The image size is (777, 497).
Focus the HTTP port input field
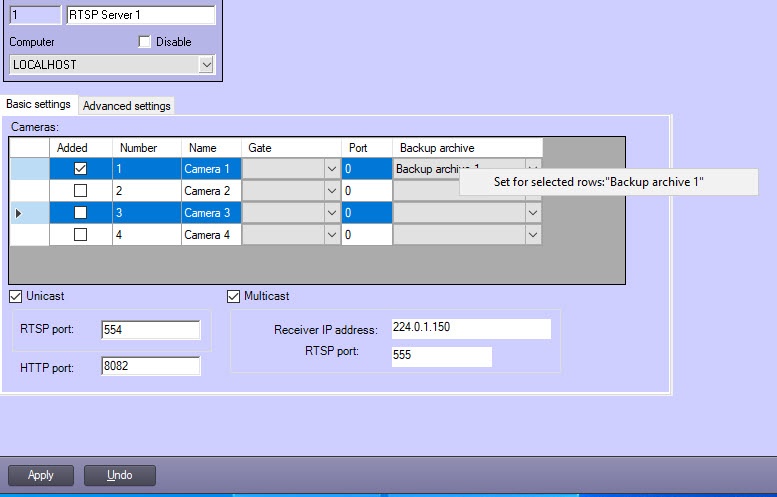[151, 367]
